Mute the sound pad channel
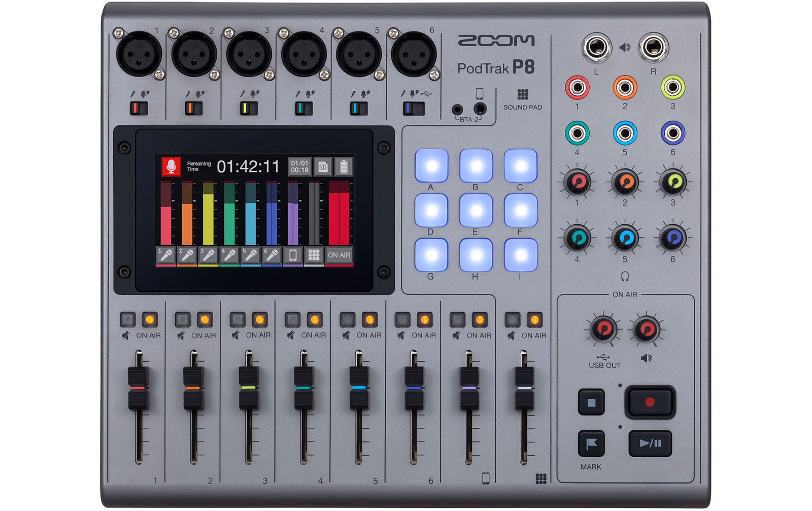The height and width of the screenshot is (511, 812). point(513,320)
